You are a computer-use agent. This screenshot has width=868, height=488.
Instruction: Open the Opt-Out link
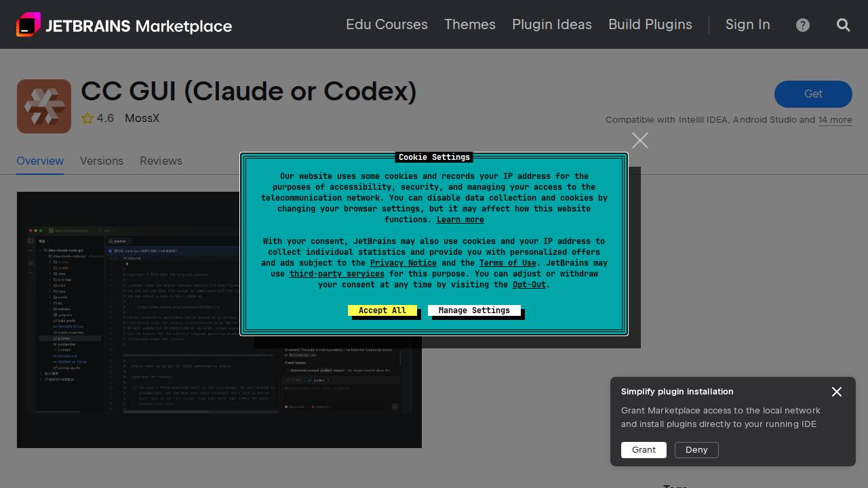(529, 285)
